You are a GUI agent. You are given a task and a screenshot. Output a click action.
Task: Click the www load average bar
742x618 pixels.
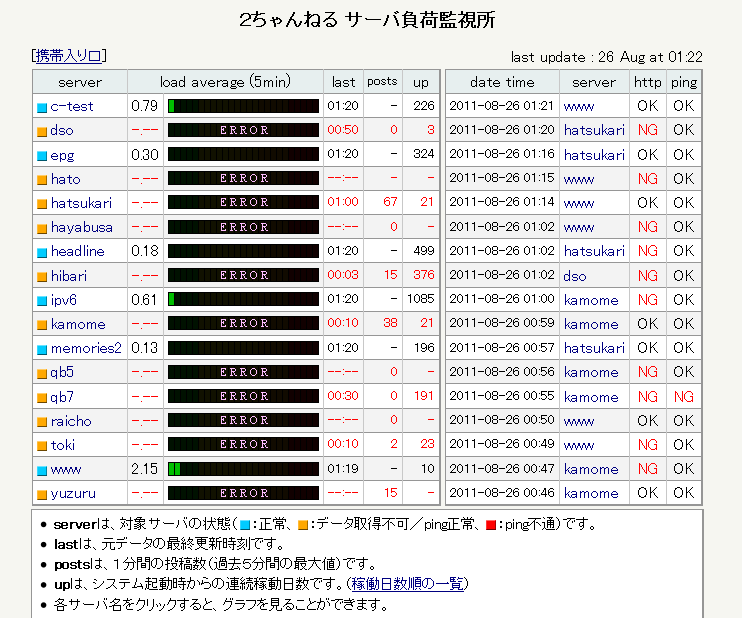243,469
